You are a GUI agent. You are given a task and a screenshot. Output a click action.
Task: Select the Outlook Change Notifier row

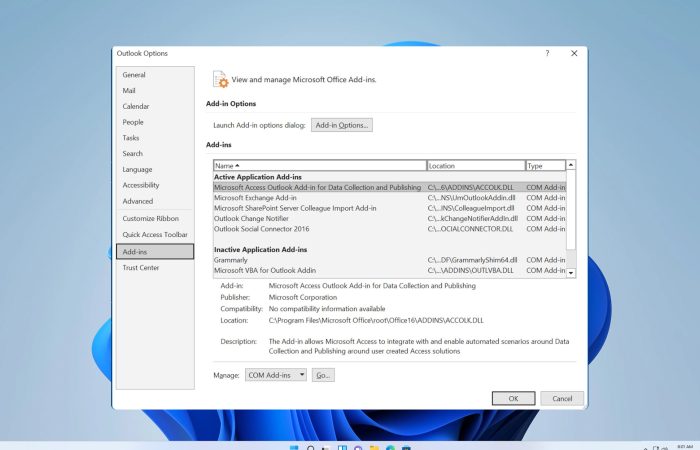[x=389, y=218]
